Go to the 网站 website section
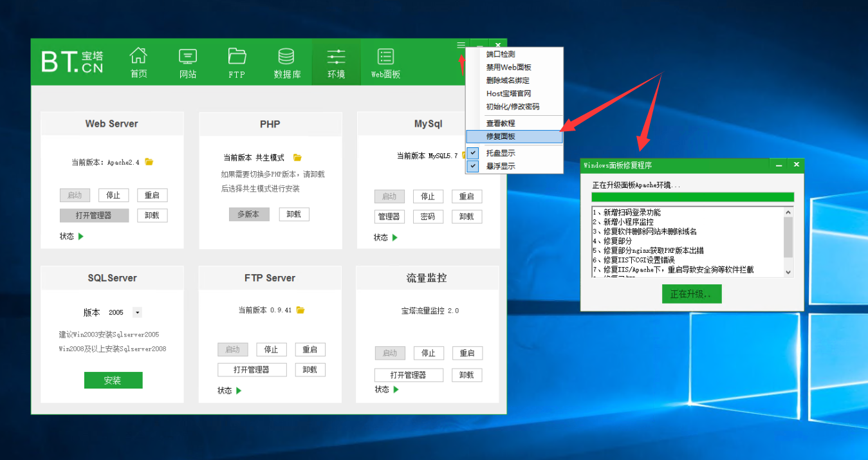Viewport: 868px width, 460px height. tap(188, 62)
